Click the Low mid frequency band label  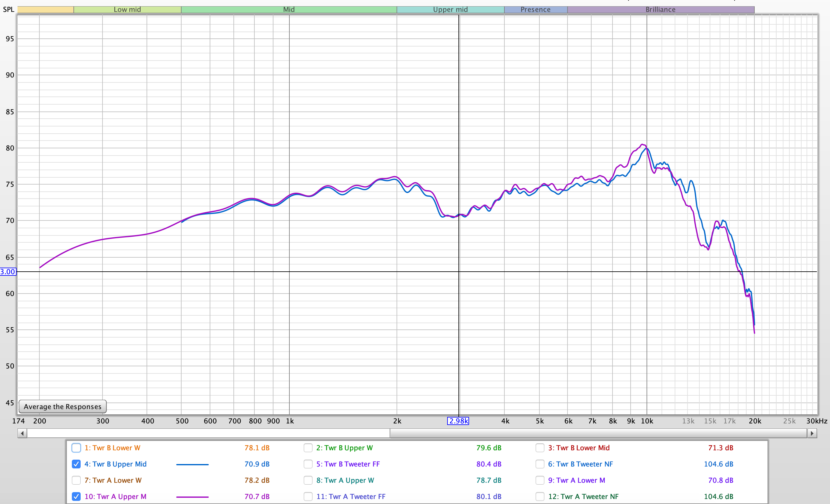click(127, 9)
